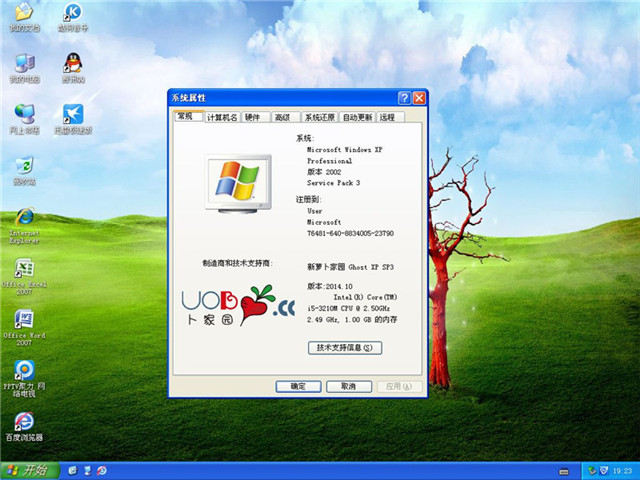Click the 系统属性 title bar text

189,98
